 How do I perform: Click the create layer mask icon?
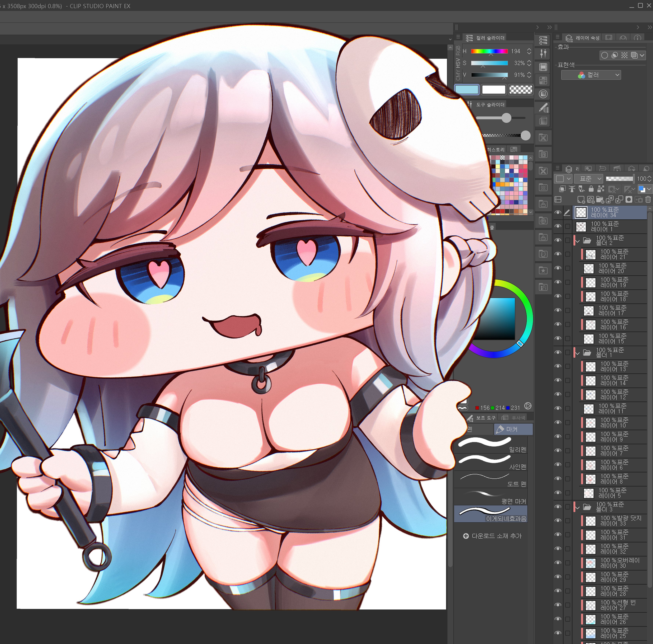629,200
